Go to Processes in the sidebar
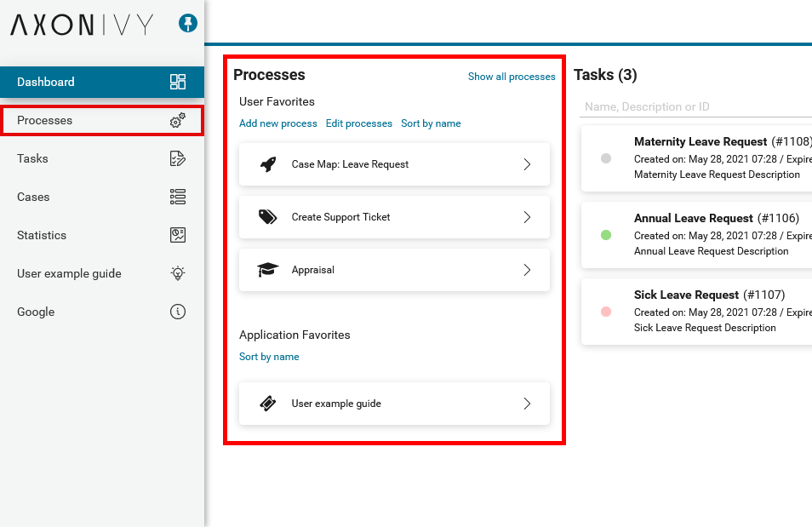Viewport: 812px width, 527px height. (102, 120)
